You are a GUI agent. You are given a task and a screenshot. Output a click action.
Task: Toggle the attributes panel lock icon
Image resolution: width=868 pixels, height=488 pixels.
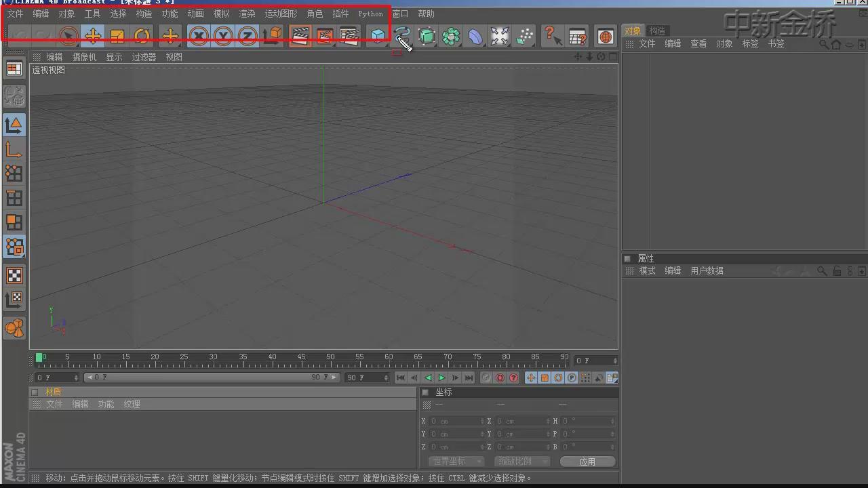click(837, 271)
